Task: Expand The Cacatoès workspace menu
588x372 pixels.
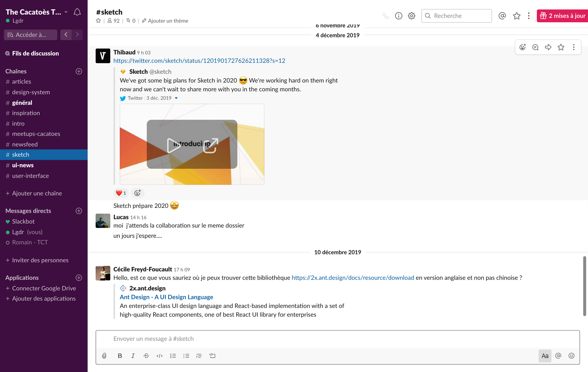Action: coord(37,12)
